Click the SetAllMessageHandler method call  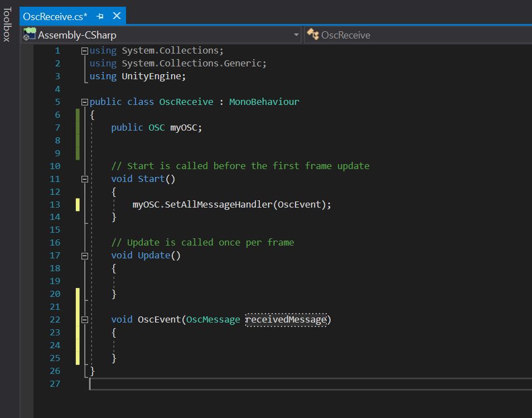point(218,204)
